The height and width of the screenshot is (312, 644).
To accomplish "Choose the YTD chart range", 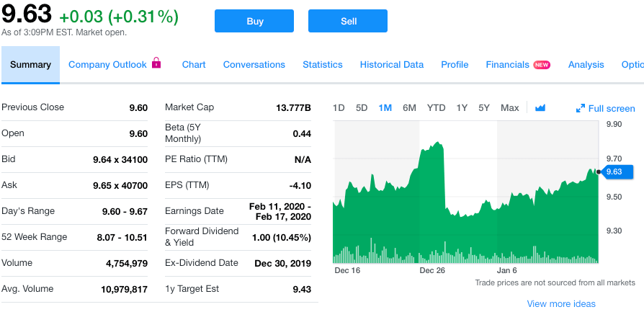I will click(436, 108).
